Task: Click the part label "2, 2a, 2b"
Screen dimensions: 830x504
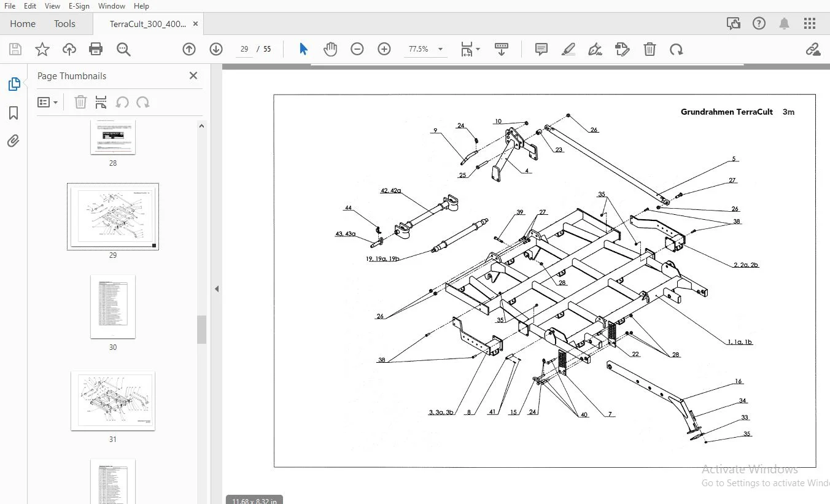Action: pyautogui.click(x=746, y=265)
